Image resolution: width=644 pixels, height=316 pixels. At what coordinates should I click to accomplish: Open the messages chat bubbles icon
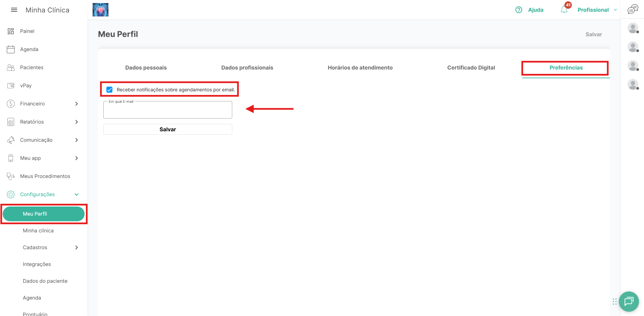[x=633, y=9]
